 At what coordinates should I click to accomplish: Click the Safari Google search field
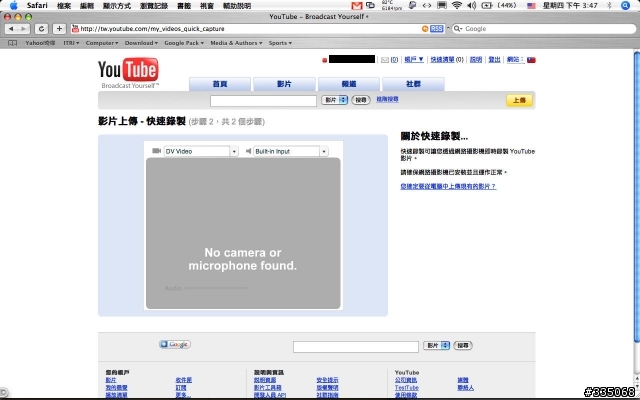tap(544, 29)
